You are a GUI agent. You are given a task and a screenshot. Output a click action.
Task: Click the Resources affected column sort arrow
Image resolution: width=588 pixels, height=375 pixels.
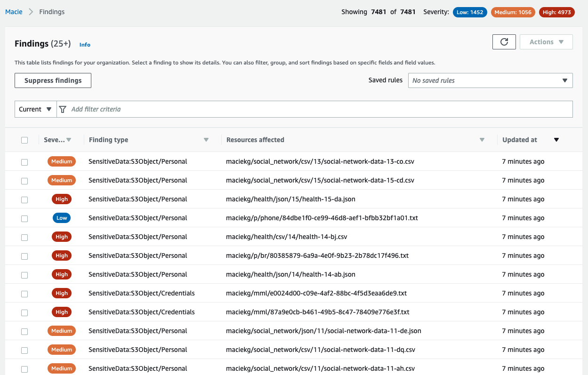click(482, 140)
